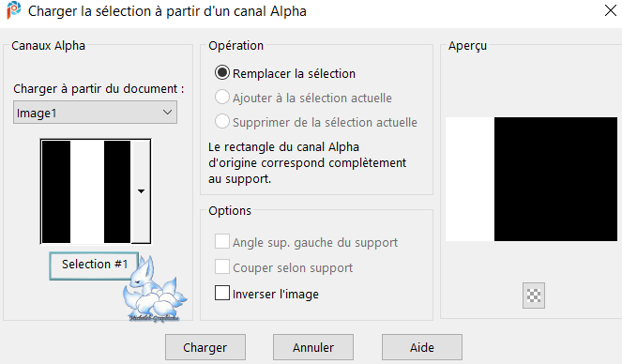Open the Image1 document dropdown
This screenshot has width=622, height=364.
click(95, 113)
